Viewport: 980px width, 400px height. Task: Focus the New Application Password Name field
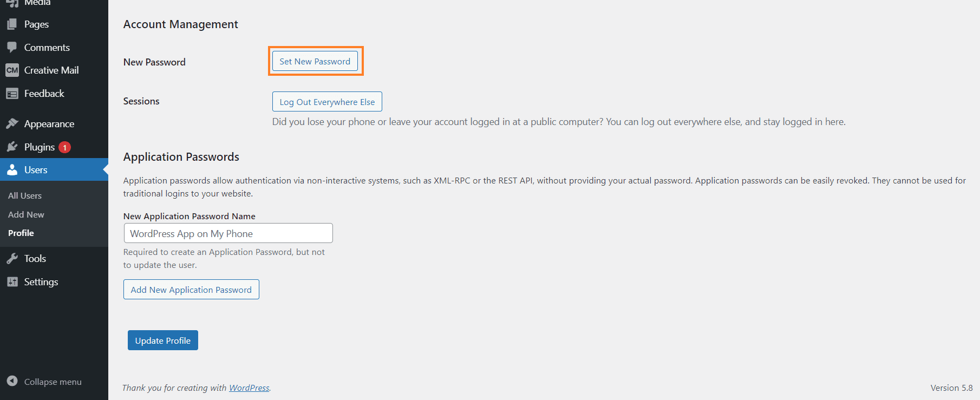coord(228,233)
